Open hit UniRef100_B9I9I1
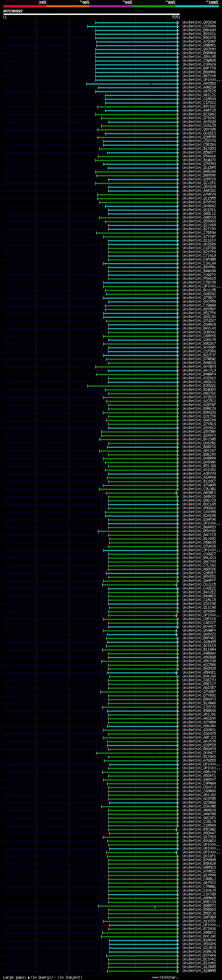 (199, 34)
